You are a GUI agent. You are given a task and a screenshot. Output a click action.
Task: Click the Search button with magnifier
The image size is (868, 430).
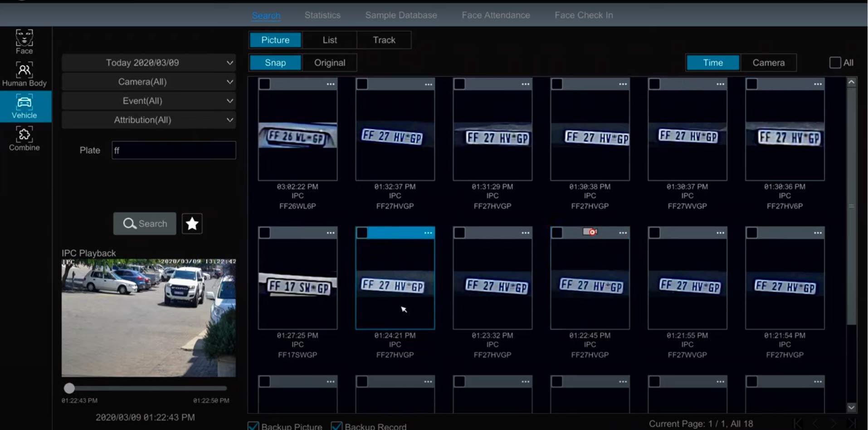[145, 224]
